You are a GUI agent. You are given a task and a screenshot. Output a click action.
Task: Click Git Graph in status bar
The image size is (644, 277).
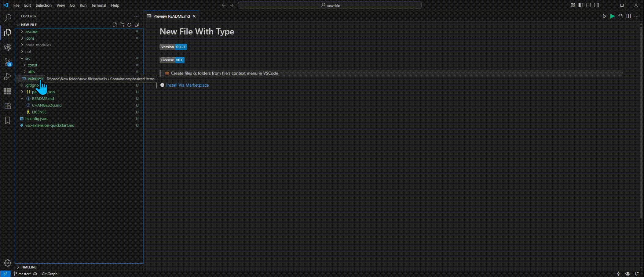(x=49, y=274)
